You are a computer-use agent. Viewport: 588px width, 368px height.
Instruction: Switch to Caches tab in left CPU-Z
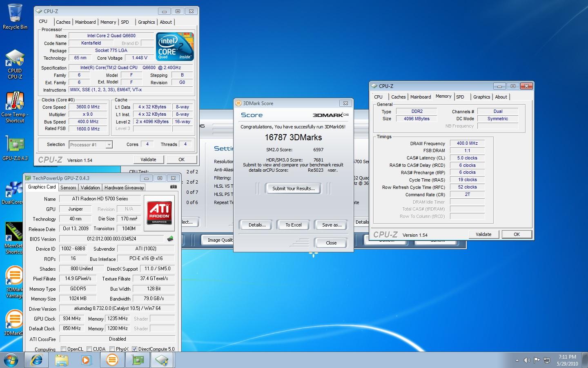[x=63, y=22]
